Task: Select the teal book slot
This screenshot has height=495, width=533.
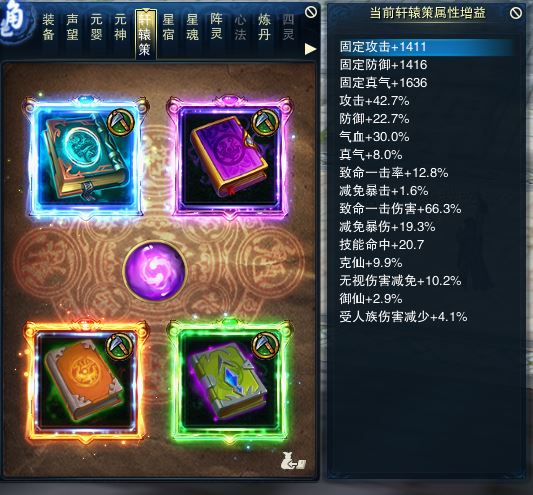Action: coord(86,157)
